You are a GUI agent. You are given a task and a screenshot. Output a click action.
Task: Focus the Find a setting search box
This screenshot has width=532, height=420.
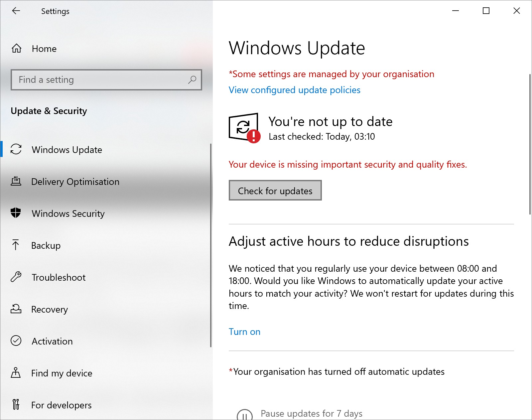pos(106,80)
